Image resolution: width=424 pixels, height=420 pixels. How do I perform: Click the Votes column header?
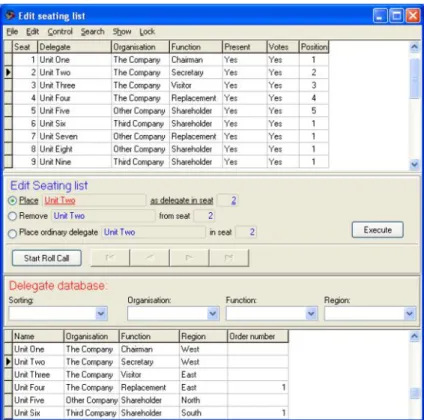click(x=283, y=47)
